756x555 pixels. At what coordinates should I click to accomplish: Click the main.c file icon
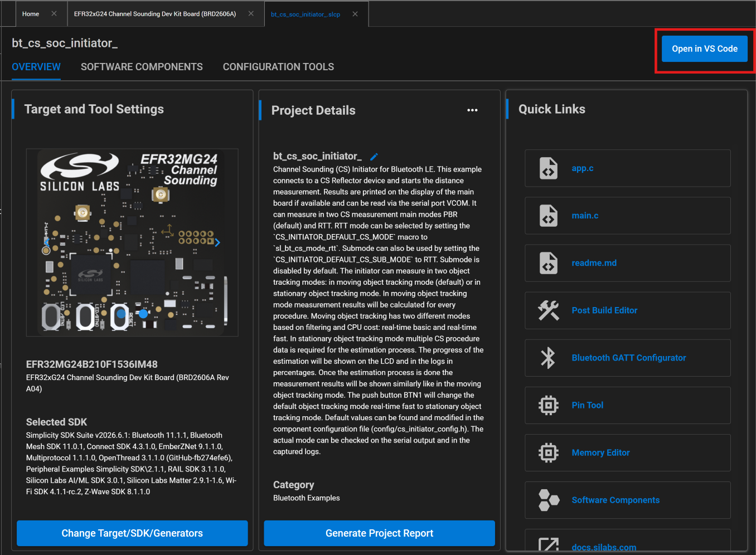pyautogui.click(x=548, y=216)
